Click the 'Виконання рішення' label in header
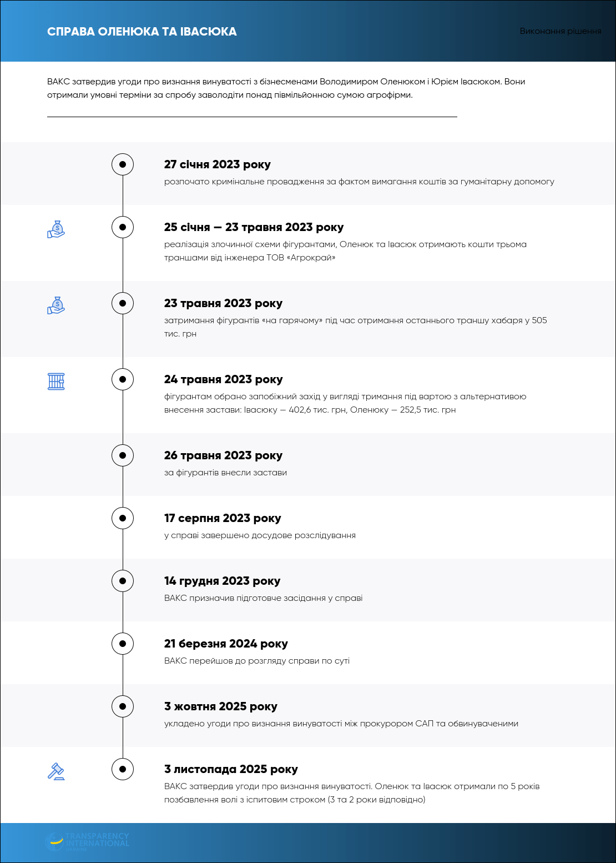 pyautogui.click(x=561, y=31)
